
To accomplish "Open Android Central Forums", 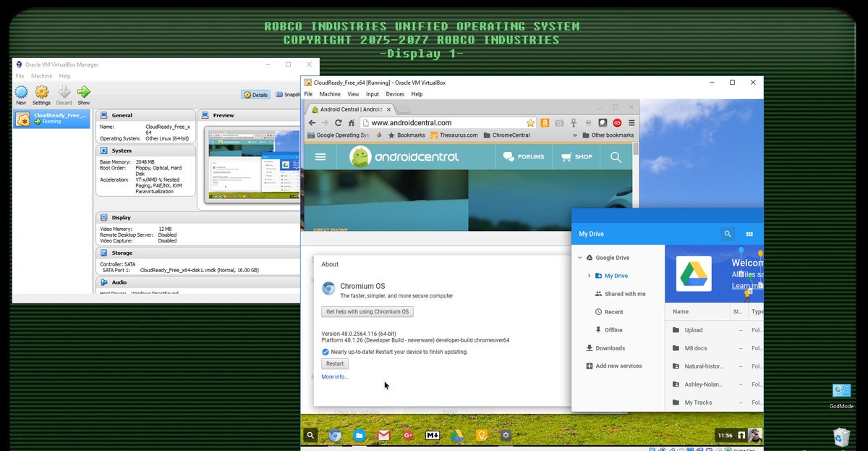I will click(x=524, y=156).
